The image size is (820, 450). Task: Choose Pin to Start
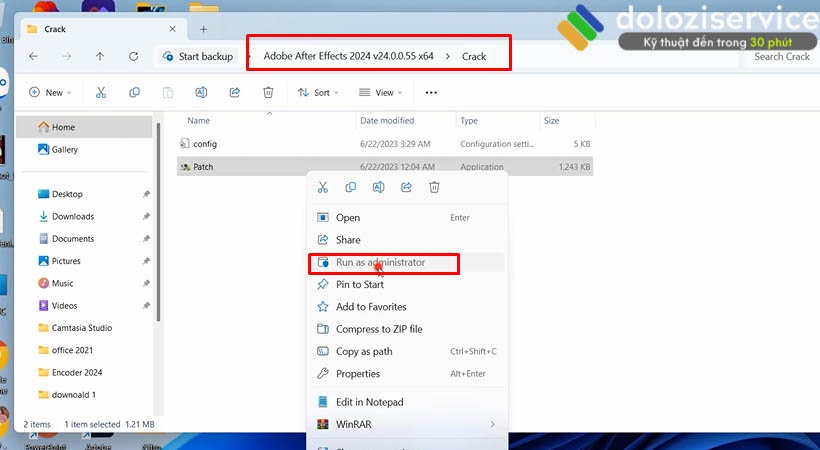tap(407, 285)
